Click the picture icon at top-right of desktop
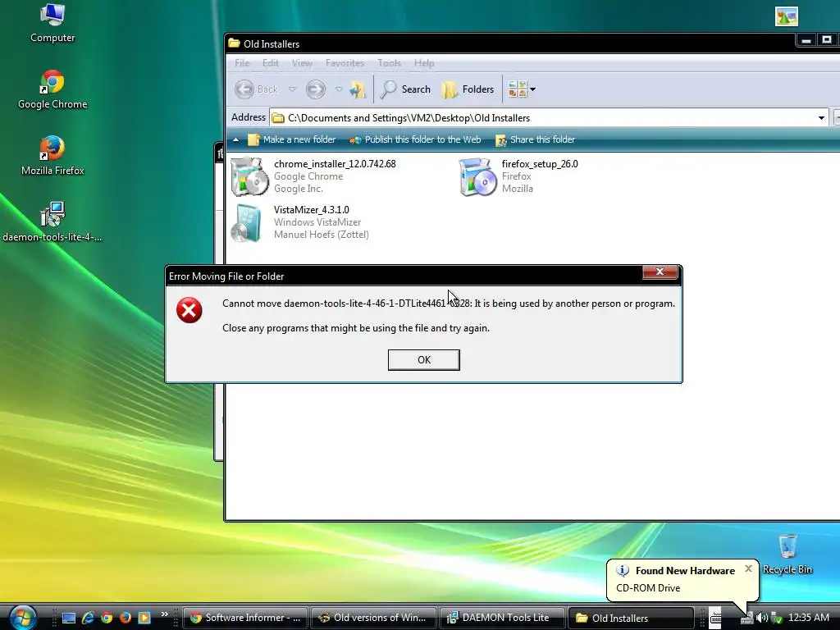Image resolution: width=840 pixels, height=630 pixels. [x=787, y=16]
